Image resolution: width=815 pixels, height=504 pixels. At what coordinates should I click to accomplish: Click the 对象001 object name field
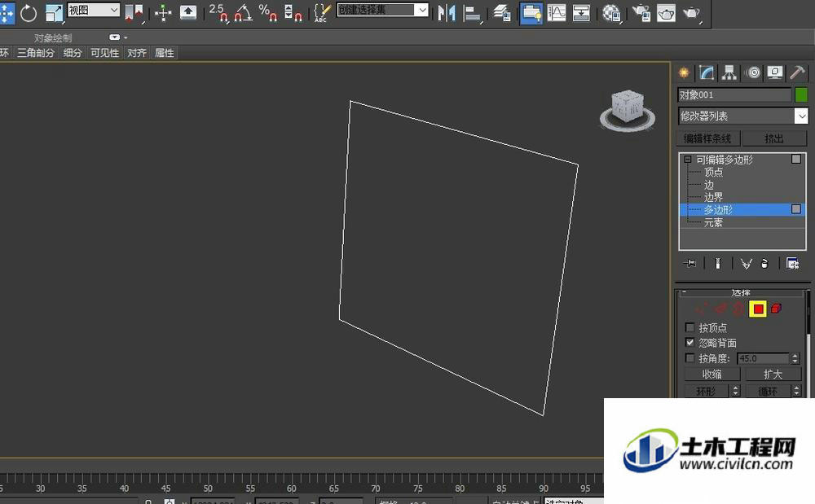click(735, 95)
